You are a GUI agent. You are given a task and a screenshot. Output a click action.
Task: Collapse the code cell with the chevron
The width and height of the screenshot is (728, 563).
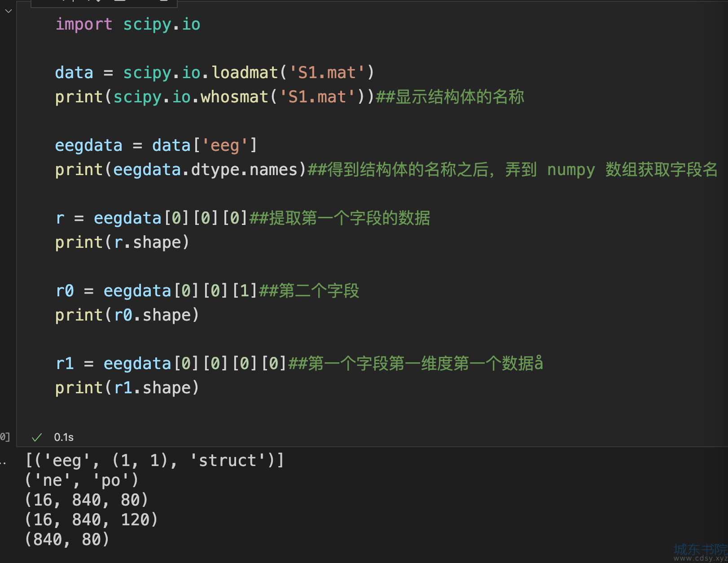coord(8,11)
